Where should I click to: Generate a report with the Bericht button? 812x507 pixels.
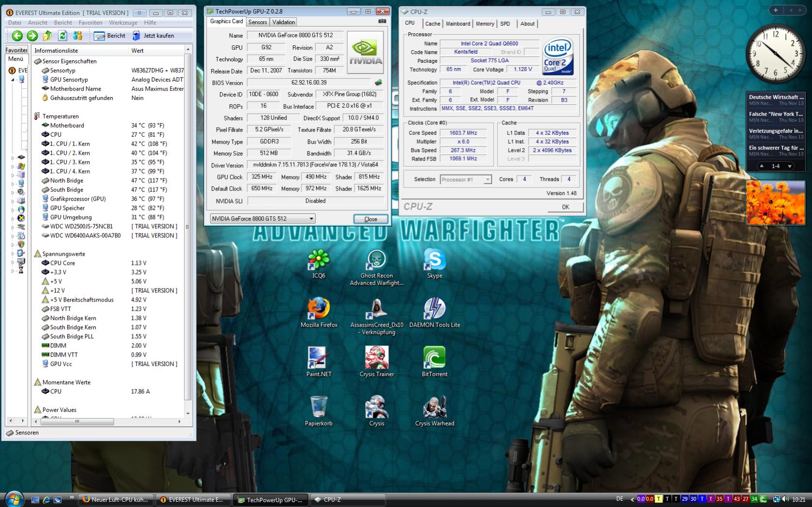(x=110, y=36)
